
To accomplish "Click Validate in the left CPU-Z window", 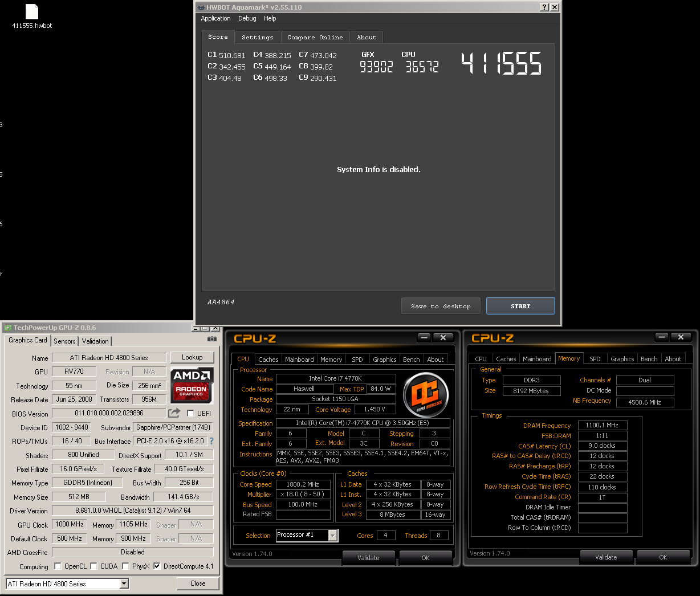I will pos(368,558).
